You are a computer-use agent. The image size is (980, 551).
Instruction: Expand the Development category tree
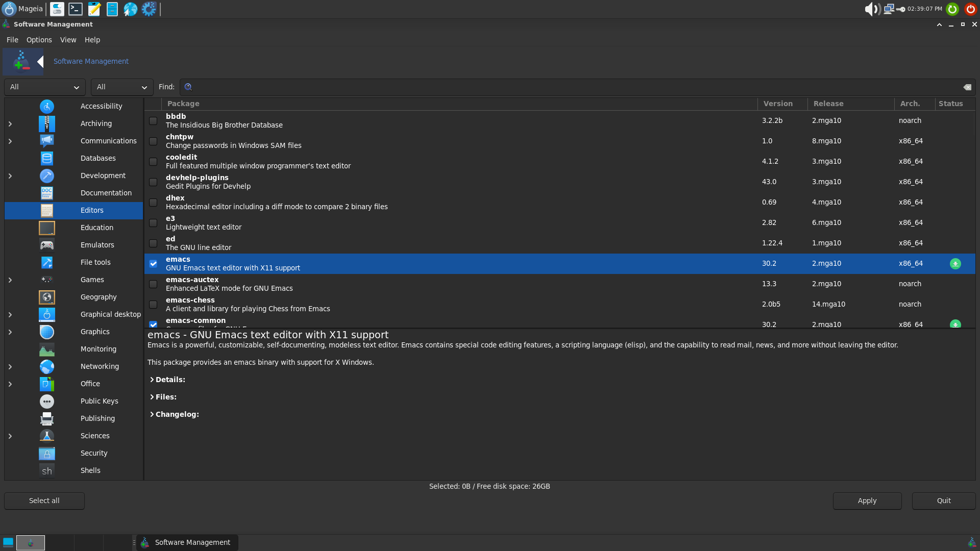point(10,176)
